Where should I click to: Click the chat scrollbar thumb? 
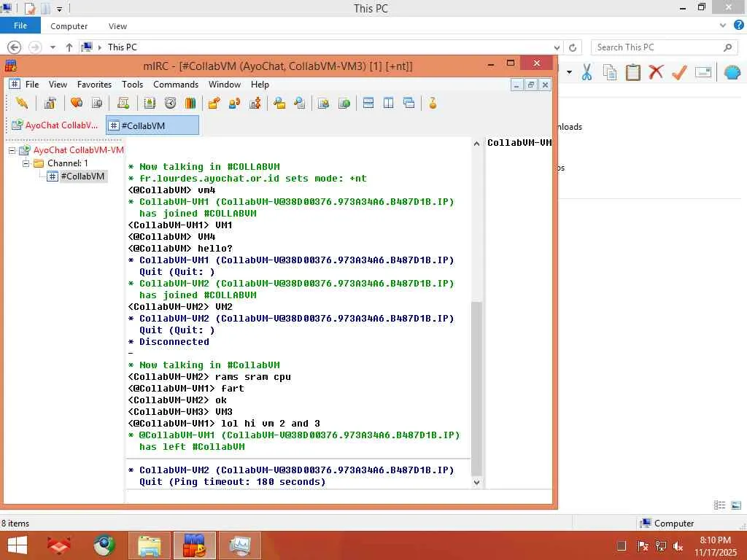click(x=476, y=388)
